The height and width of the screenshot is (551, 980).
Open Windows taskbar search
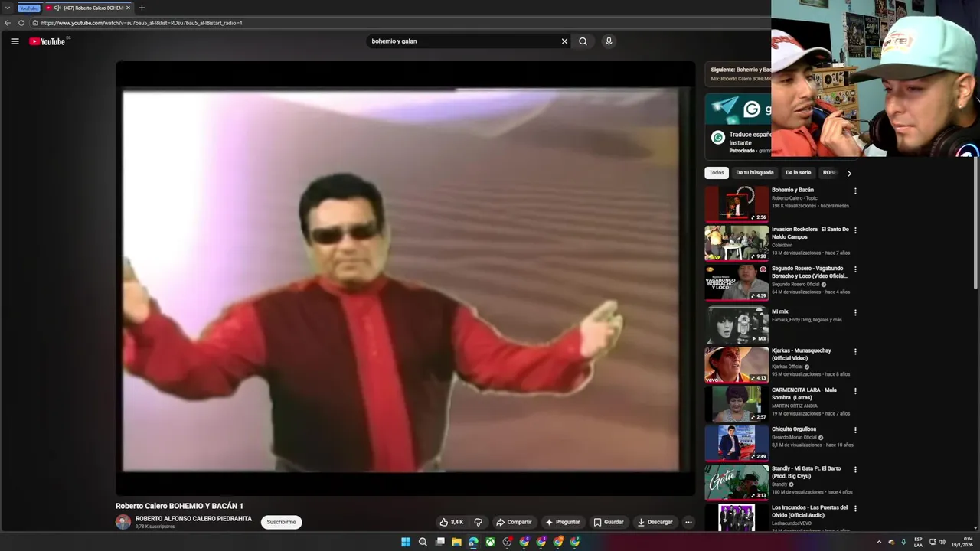[x=423, y=542]
